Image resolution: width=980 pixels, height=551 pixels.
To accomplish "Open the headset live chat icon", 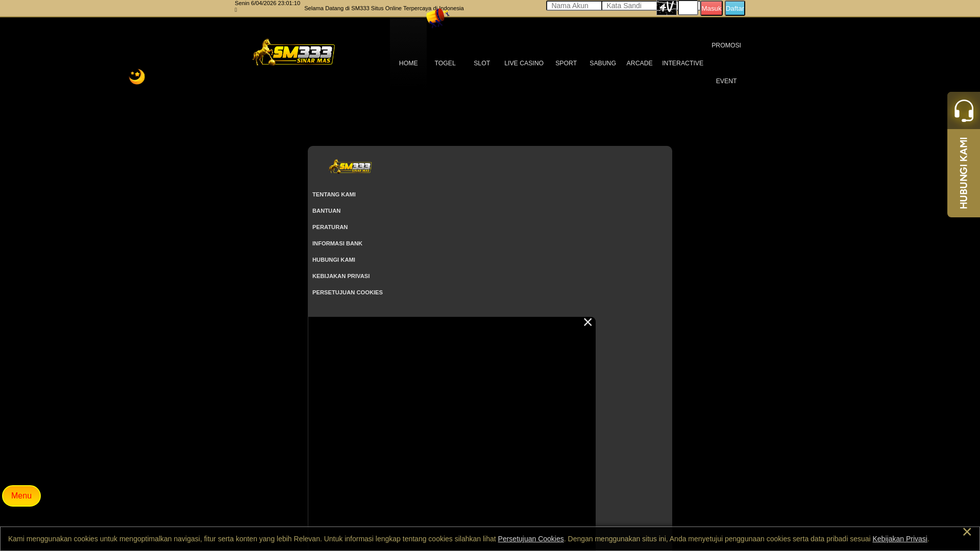I will 964,110.
